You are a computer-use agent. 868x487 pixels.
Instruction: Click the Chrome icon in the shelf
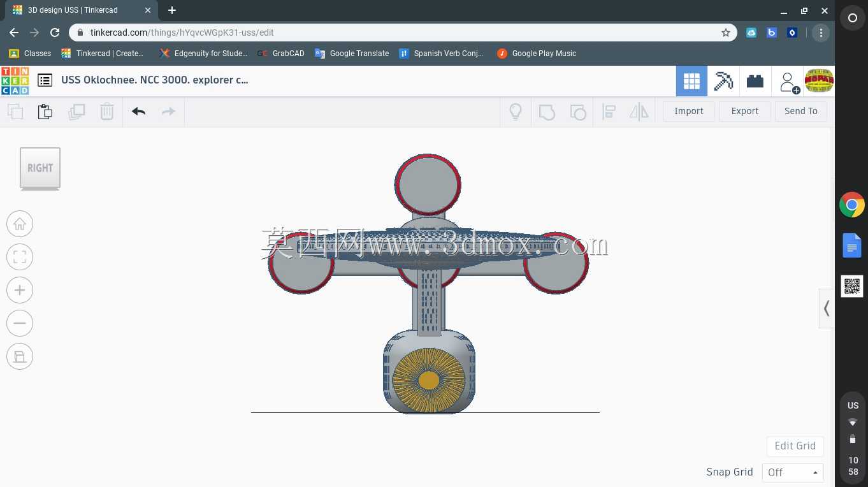(x=852, y=205)
